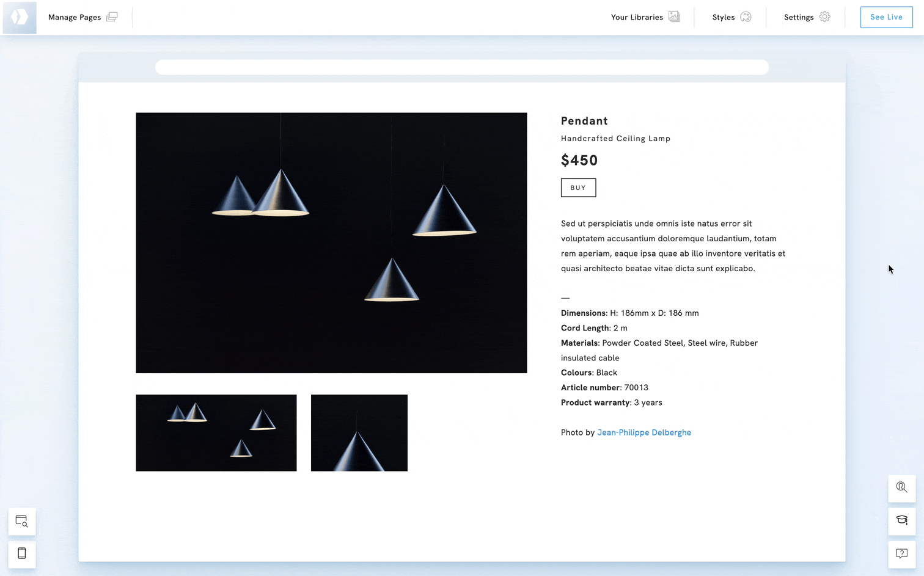This screenshot has width=924, height=576.
Task: Click the app logo in top-left corner
Action: click(x=20, y=17)
